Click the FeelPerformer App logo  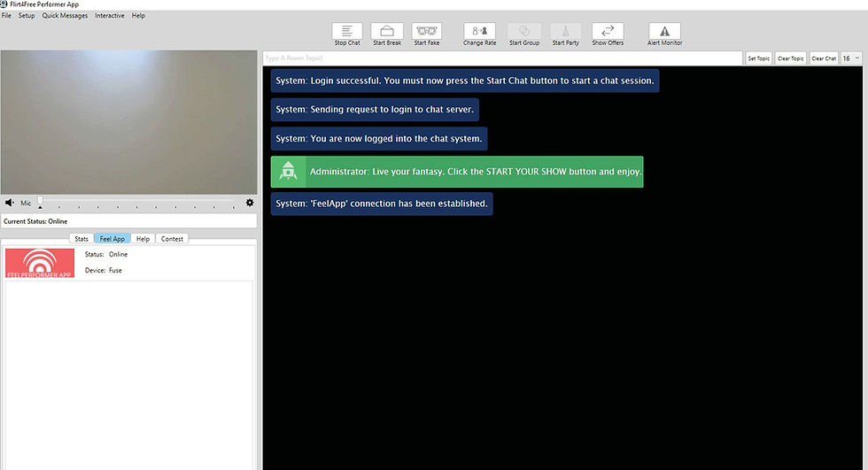(x=40, y=263)
